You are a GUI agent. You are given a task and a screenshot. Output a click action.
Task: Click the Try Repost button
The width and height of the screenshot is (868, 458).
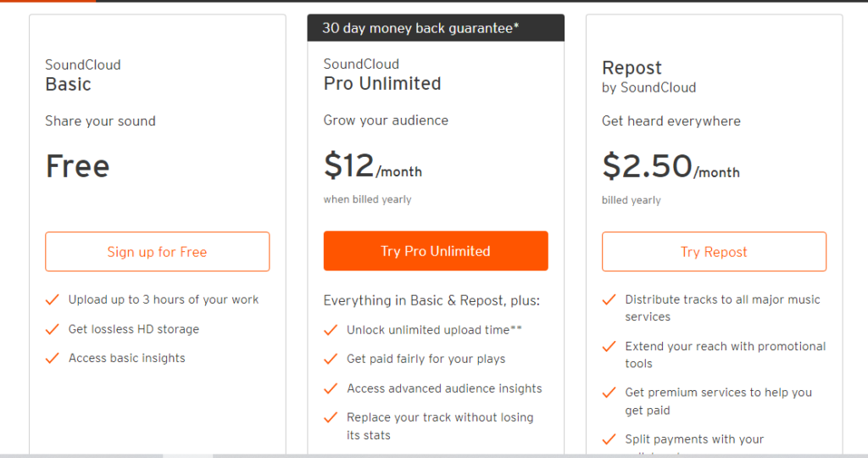[x=714, y=251]
